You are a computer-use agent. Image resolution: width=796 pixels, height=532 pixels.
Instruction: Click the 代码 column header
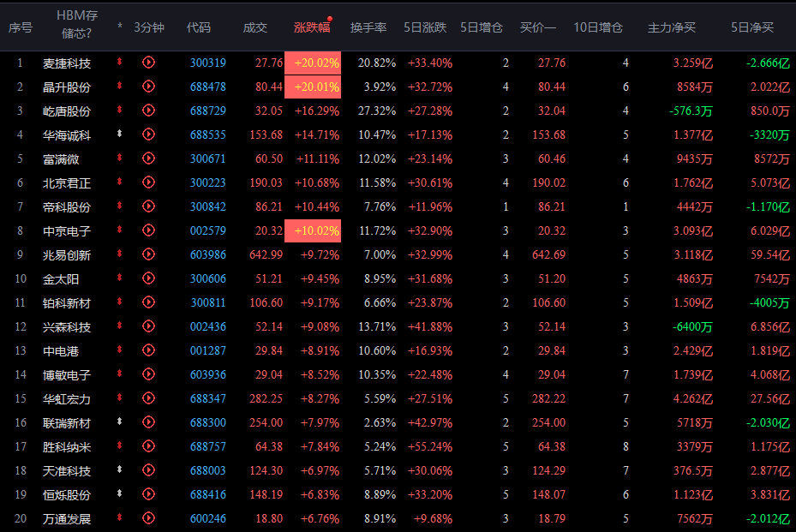[x=199, y=27]
